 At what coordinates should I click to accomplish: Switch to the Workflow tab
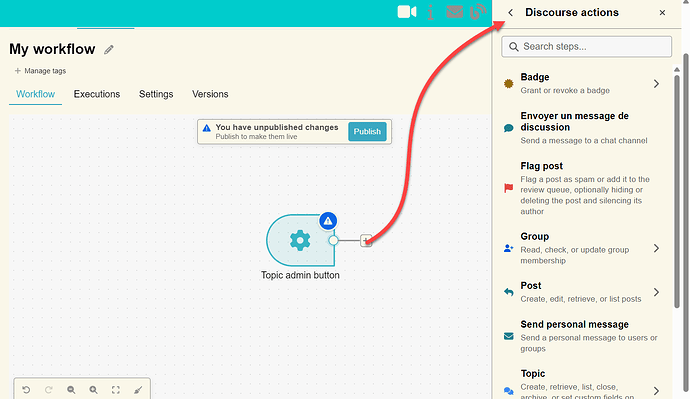click(35, 94)
